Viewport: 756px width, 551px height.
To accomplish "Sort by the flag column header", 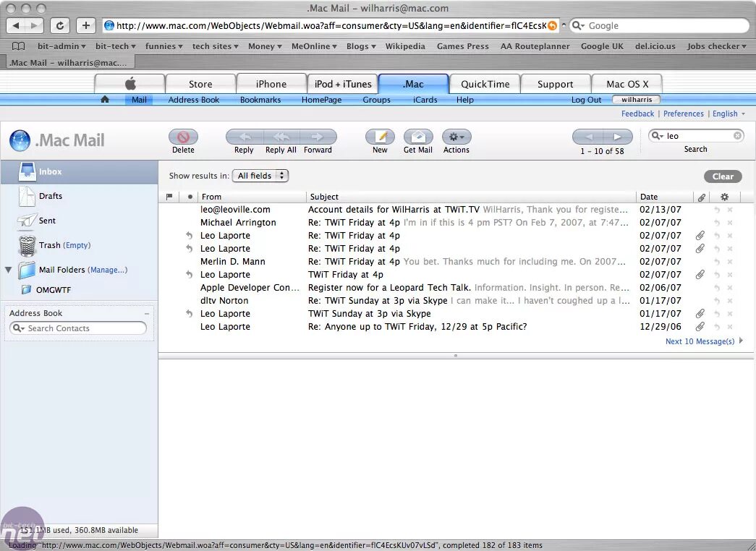I will click(x=169, y=197).
